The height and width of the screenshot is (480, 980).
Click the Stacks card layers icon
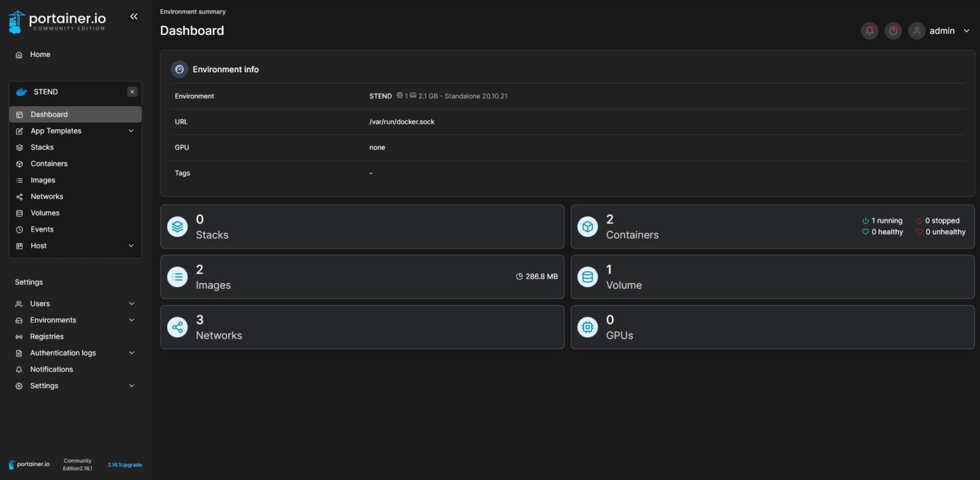pos(178,227)
